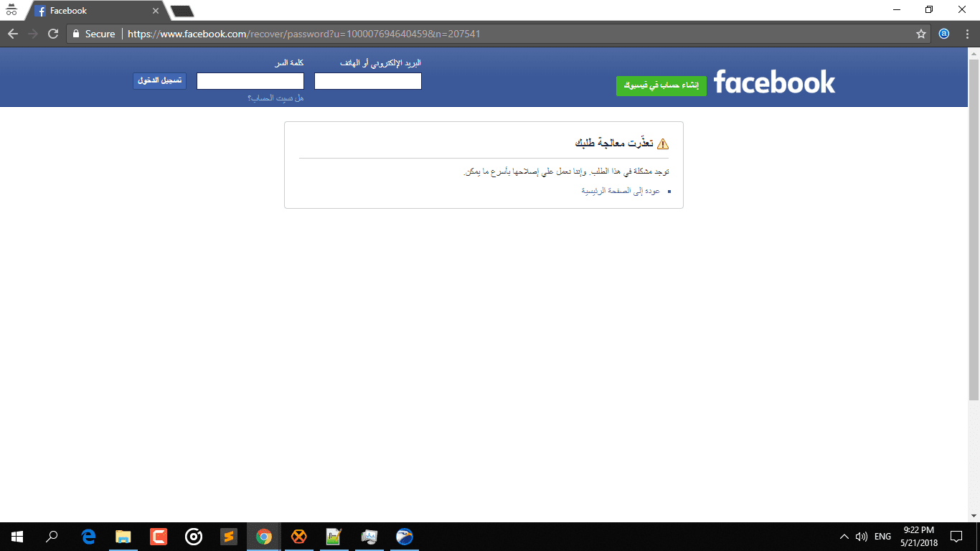
Task: Click the warning triangle icon in the error box
Action: click(x=662, y=143)
